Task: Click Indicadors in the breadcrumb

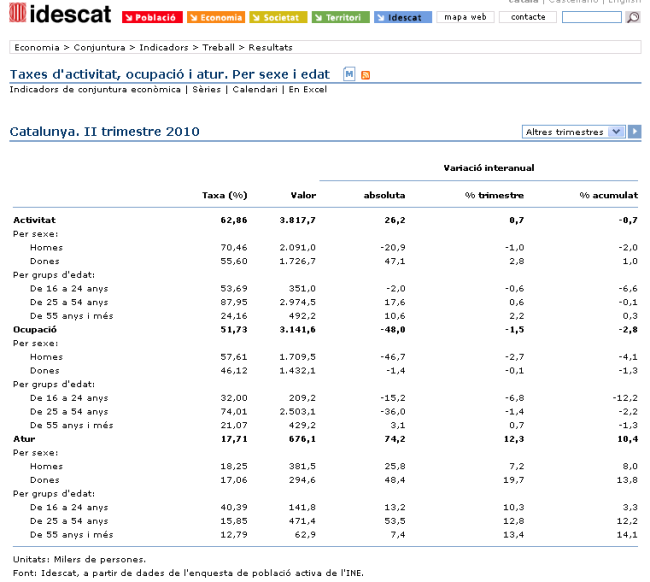Action: tap(164, 47)
